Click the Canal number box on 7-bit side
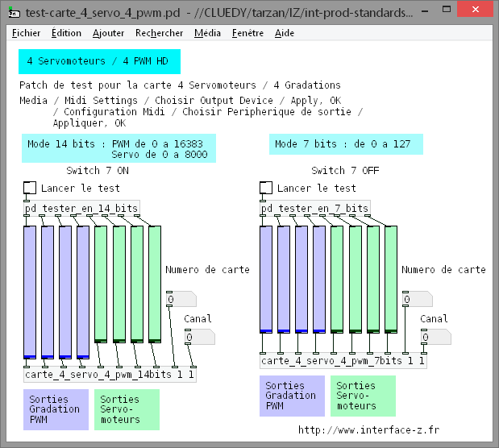The height and width of the screenshot is (448, 499). pyautogui.click(x=435, y=337)
